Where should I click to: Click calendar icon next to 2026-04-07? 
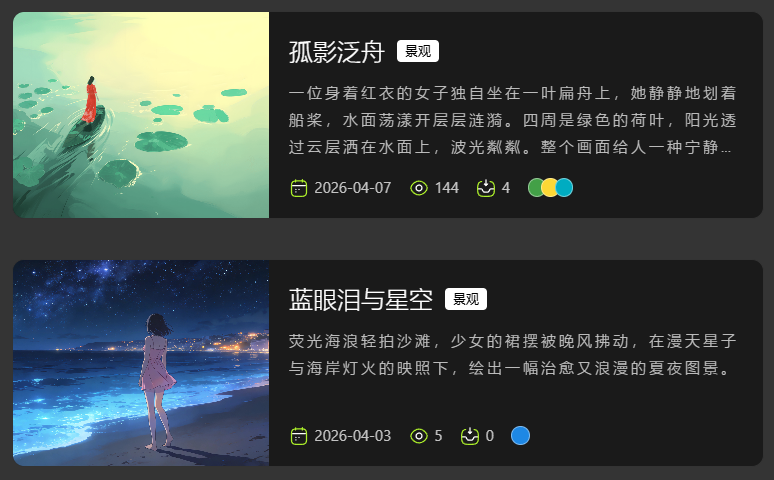coord(299,188)
